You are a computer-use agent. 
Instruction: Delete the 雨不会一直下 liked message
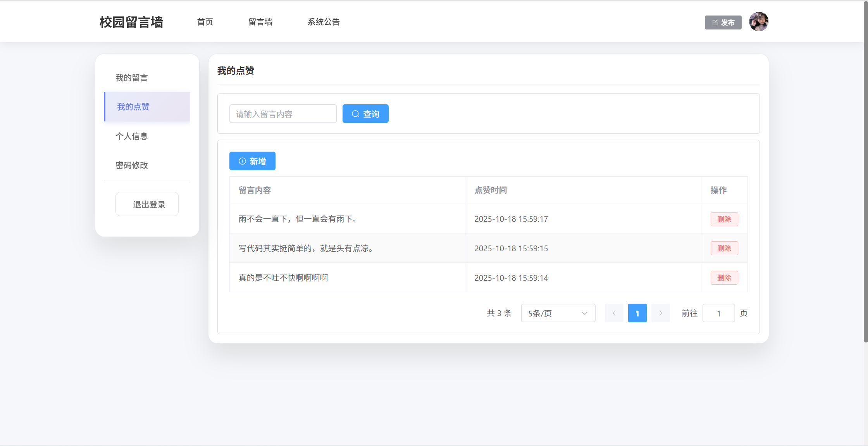(x=724, y=219)
